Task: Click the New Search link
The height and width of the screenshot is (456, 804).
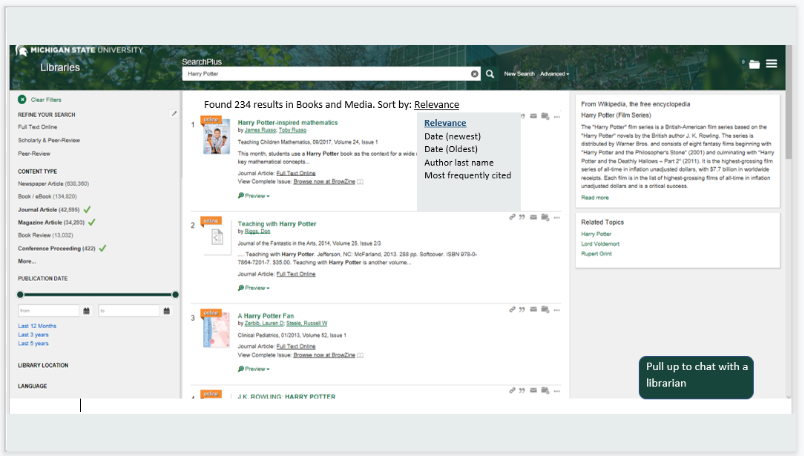Action: click(x=519, y=74)
